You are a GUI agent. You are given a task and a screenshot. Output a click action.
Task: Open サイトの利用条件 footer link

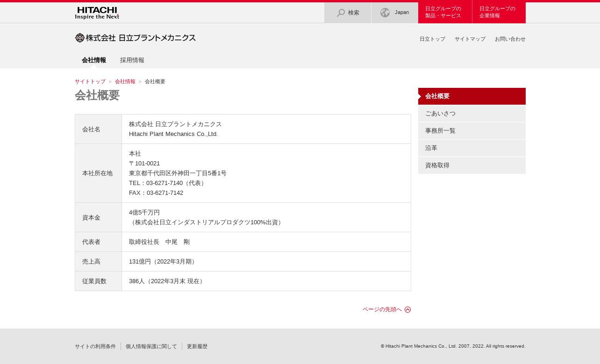click(x=95, y=347)
